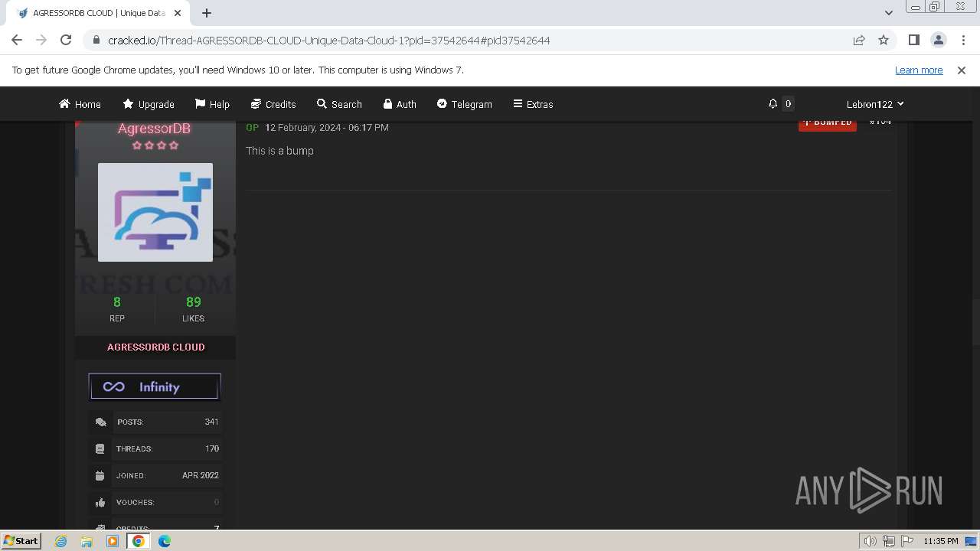Image resolution: width=980 pixels, height=551 pixels.
Task: Open the Chrome profile menu
Action: click(938, 41)
